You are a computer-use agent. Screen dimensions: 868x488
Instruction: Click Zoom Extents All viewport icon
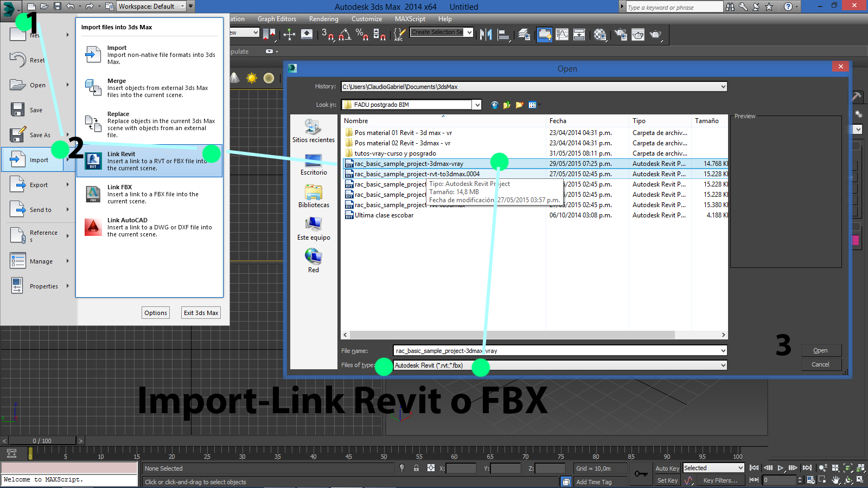tap(860, 468)
